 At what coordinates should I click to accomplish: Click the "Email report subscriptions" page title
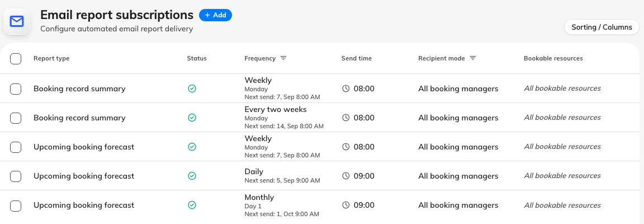click(117, 15)
